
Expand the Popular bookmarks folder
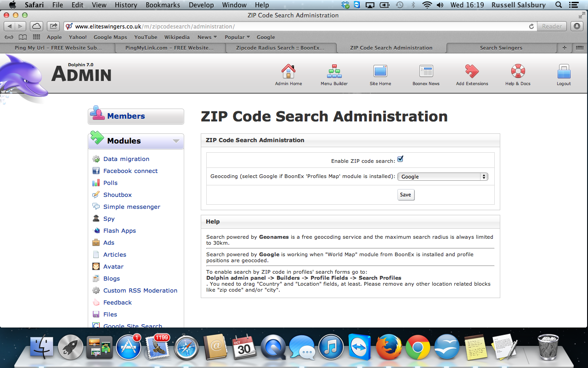(237, 37)
